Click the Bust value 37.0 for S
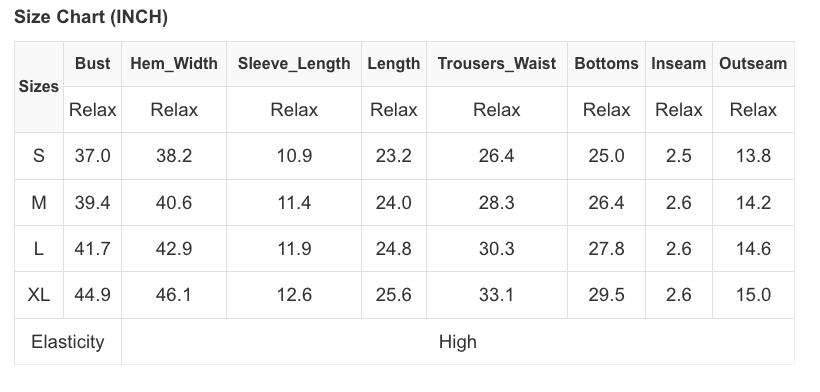The height and width of the screenshot is (392, 820). pos(93,156)
